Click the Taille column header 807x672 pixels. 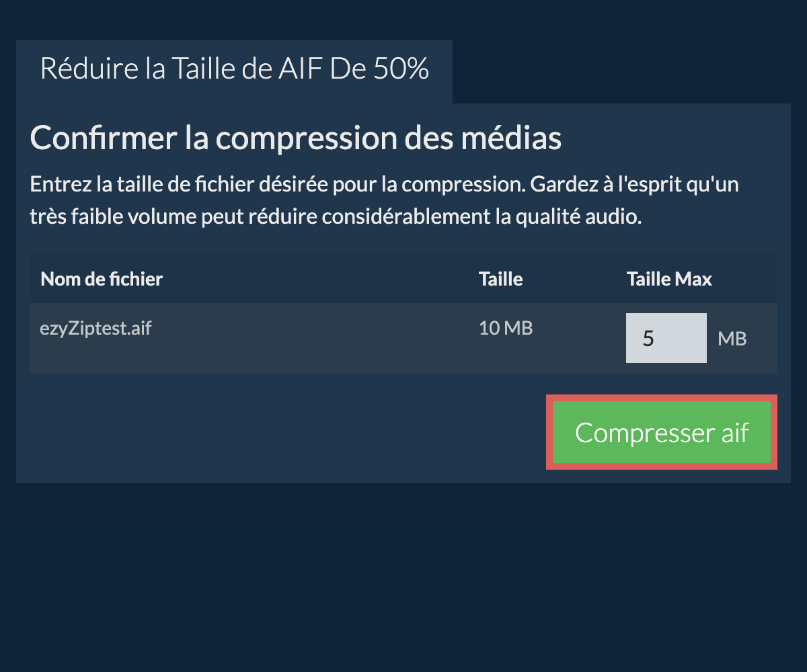pyautogui.click(x=500, y=279)
